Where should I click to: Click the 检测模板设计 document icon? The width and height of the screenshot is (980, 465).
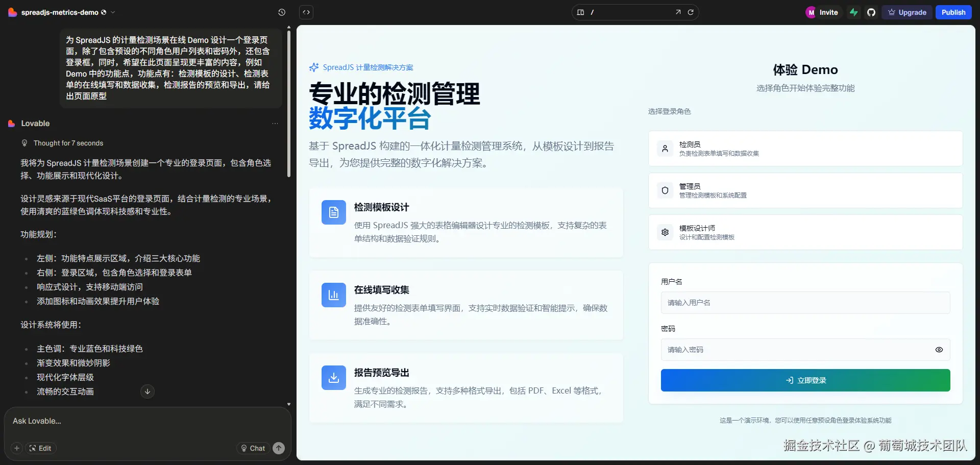(334, 212)
